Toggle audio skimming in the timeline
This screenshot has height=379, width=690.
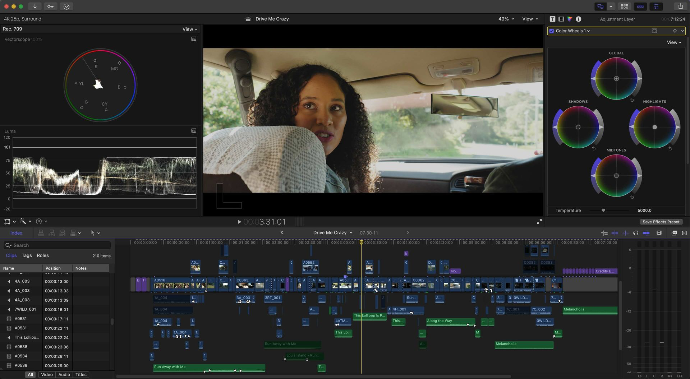coord(625,233)
